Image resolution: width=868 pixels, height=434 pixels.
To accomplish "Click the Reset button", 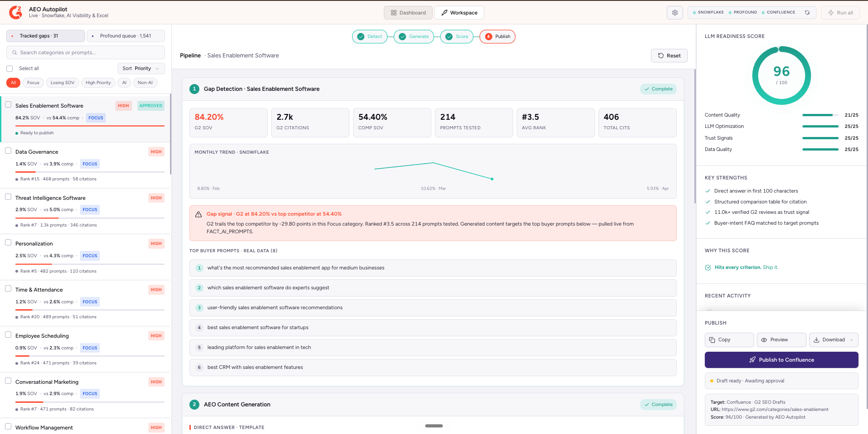I will tap(669, 56).
